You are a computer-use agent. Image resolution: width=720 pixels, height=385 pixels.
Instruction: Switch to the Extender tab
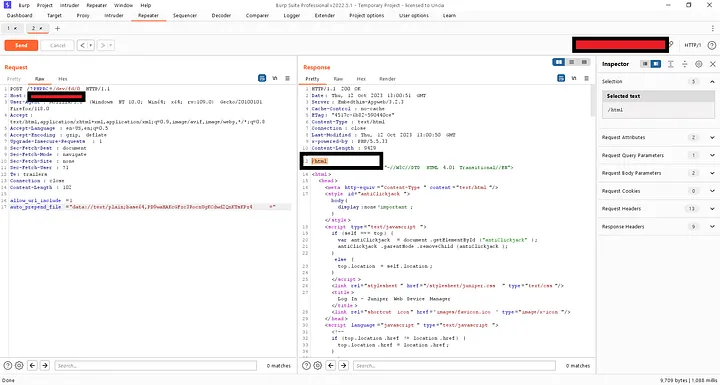click(325, 16)
